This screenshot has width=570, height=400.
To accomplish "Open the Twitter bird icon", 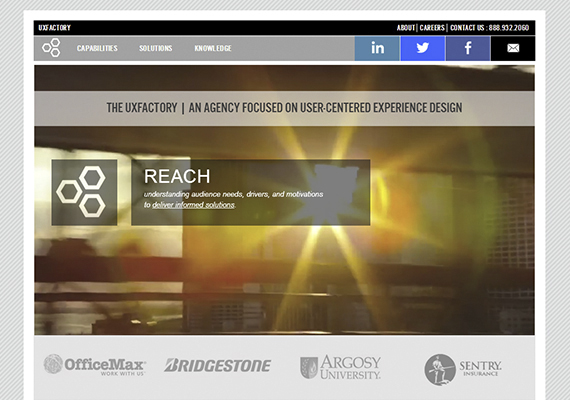I will [422, 48].
